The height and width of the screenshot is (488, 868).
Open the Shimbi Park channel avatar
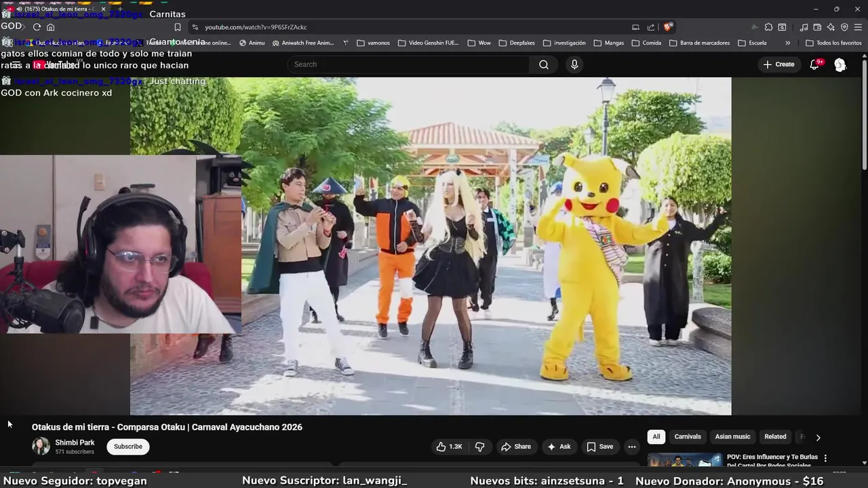pos(41,446)
